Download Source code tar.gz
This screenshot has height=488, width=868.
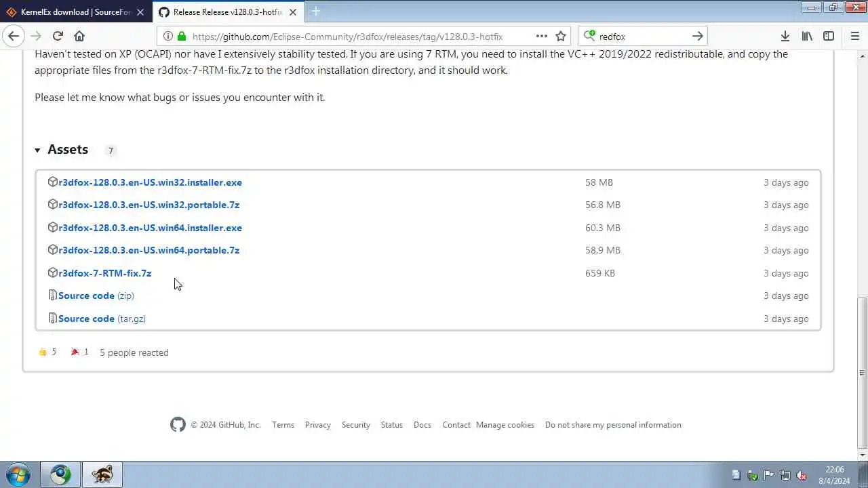click(102, 319)
